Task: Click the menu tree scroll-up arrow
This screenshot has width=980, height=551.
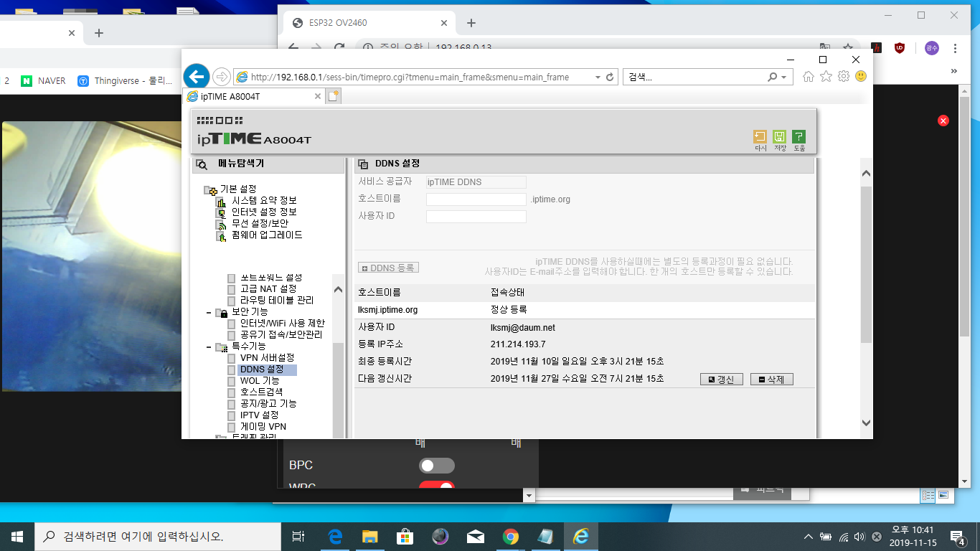Action: point(339,289)
